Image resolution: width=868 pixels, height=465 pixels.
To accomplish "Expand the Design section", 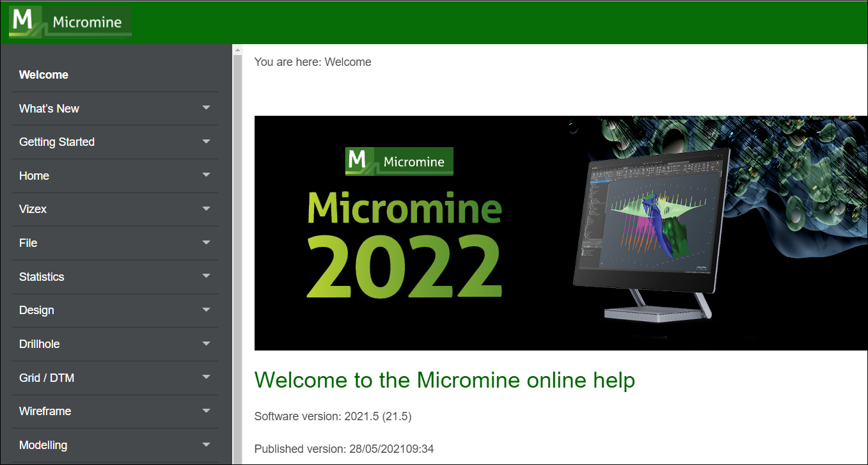I will [206, 310].
